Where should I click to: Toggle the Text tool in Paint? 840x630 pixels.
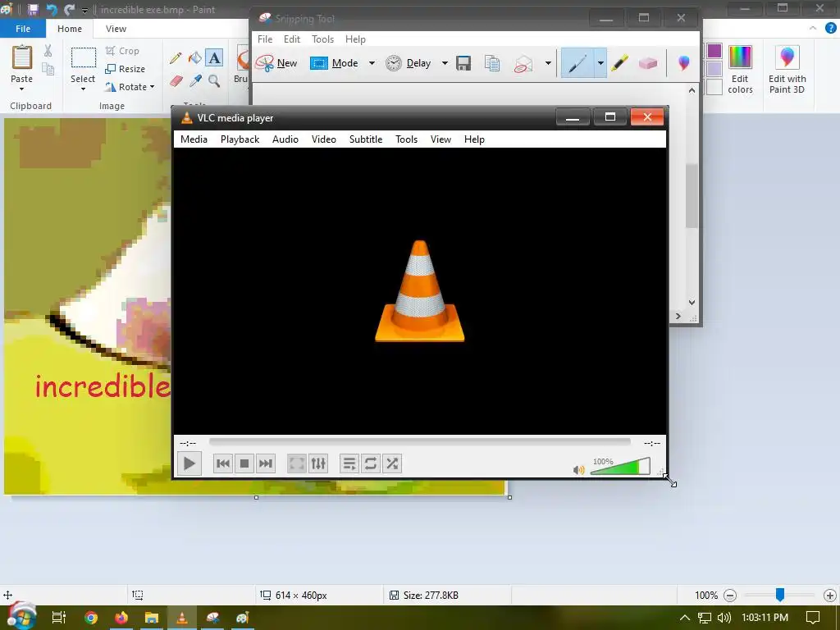[214, 58]
